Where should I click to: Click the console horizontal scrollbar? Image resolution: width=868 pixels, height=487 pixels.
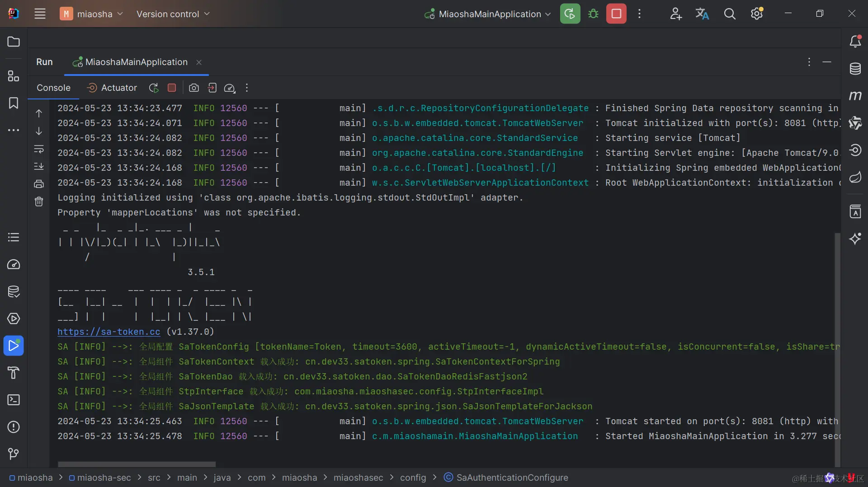[136, 464]
